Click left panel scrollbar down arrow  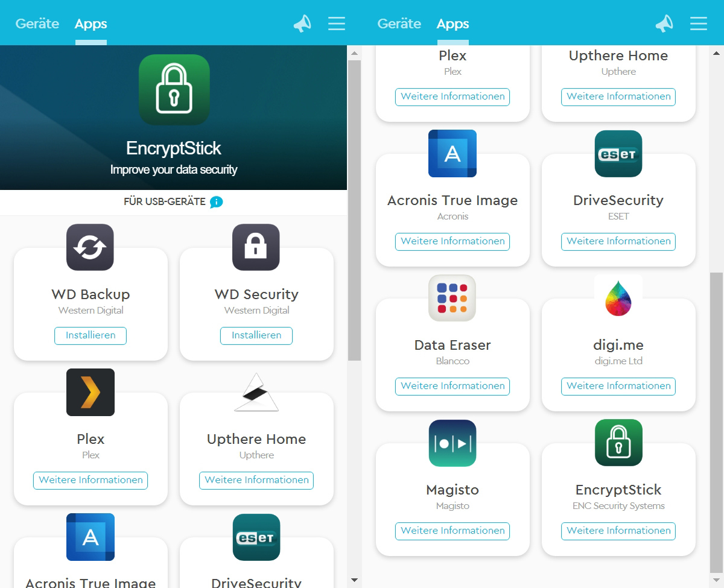[x=354, y=580]
